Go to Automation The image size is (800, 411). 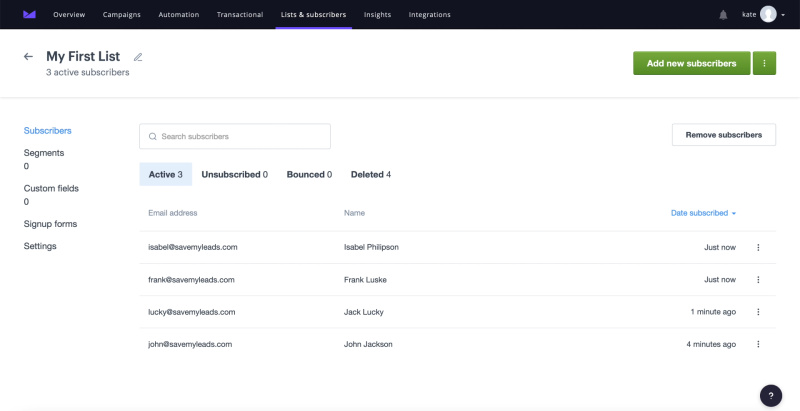[179, 15]
